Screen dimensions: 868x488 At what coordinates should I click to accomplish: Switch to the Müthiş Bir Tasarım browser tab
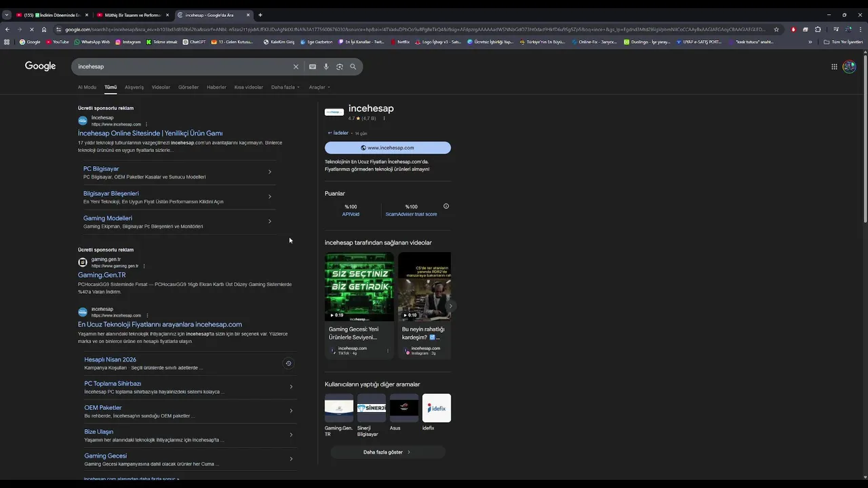132,15
